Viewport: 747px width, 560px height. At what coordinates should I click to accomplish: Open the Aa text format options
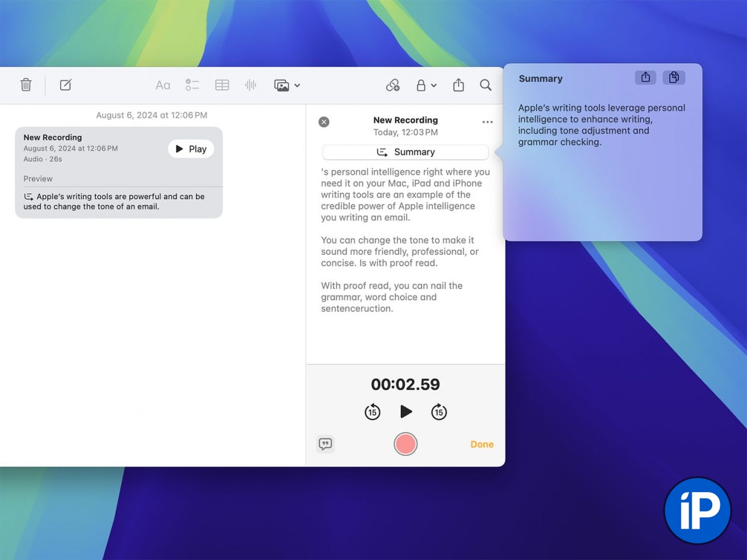163,85
